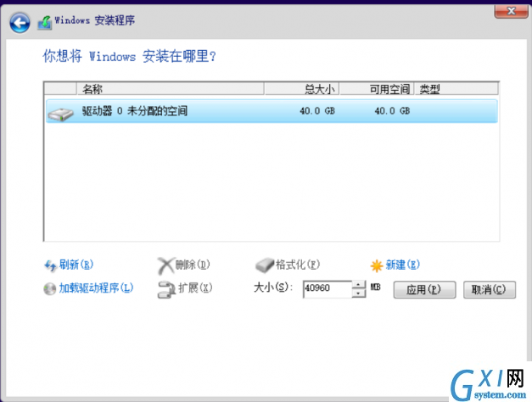The width and height of the screenshot is (532, 402).
Task: Select the 驱动器 0 未分配的空间 row
Action: pos(272,111)
